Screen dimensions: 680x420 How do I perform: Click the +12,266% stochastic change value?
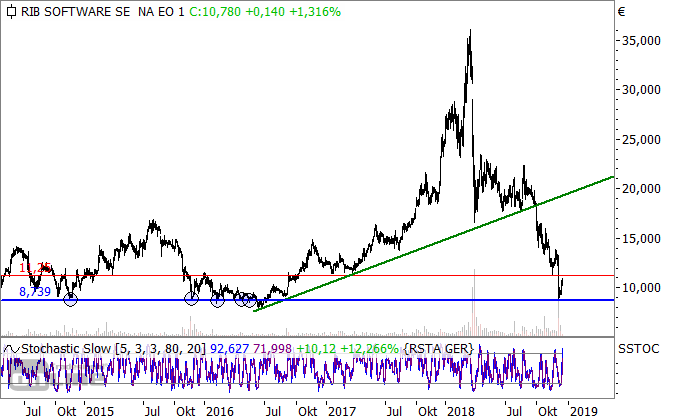click(x=369, y=349)
